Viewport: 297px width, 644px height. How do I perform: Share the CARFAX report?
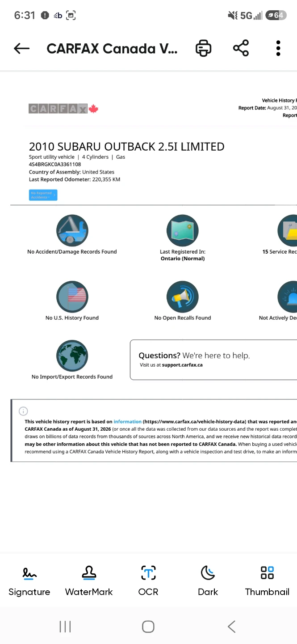click(x=241, y=48)
